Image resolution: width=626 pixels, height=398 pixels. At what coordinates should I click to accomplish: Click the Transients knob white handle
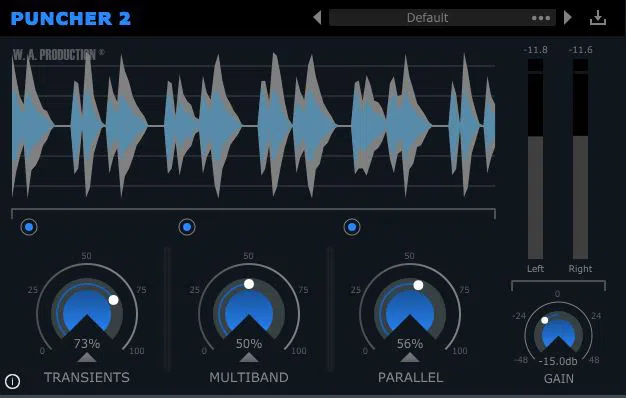tap(113, 300)
